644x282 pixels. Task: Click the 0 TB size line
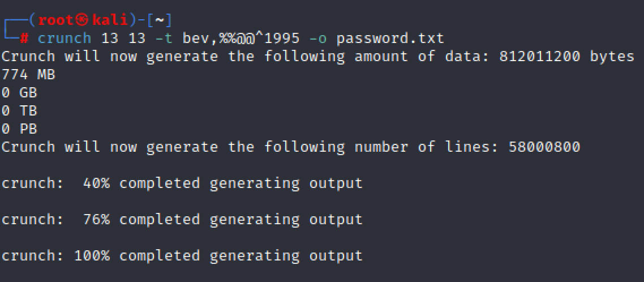19,111
